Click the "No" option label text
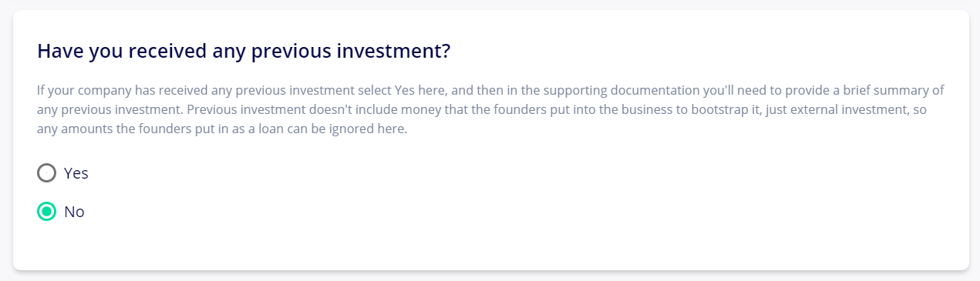This screenshot has width=980, height=281. pyautogui.click(x=74, y=212)
